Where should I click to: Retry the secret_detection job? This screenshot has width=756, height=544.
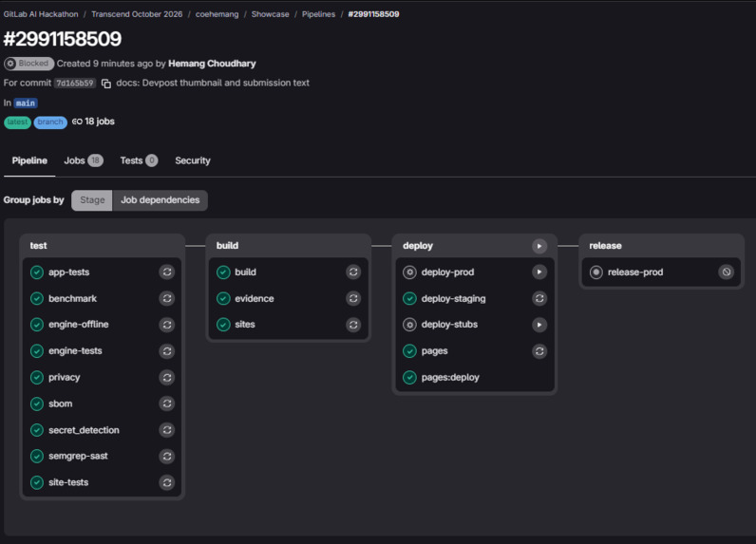[x=167, y=430]
